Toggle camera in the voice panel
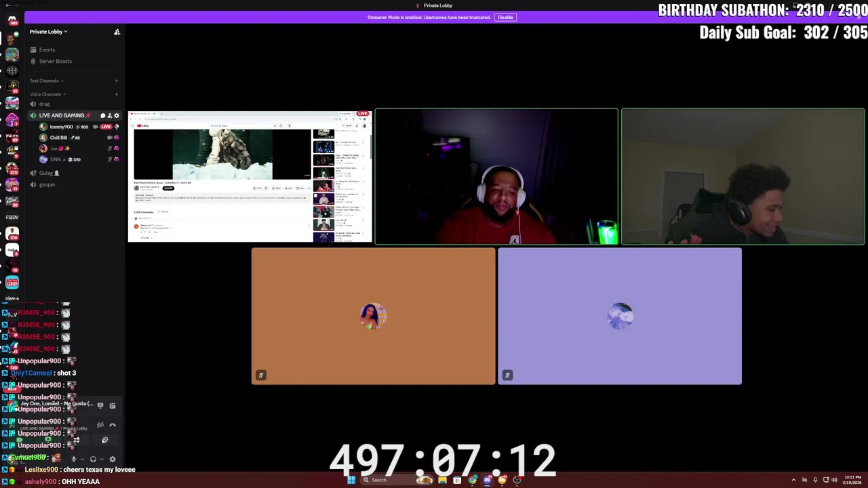868x488 pixels. [x=20, y=440]
